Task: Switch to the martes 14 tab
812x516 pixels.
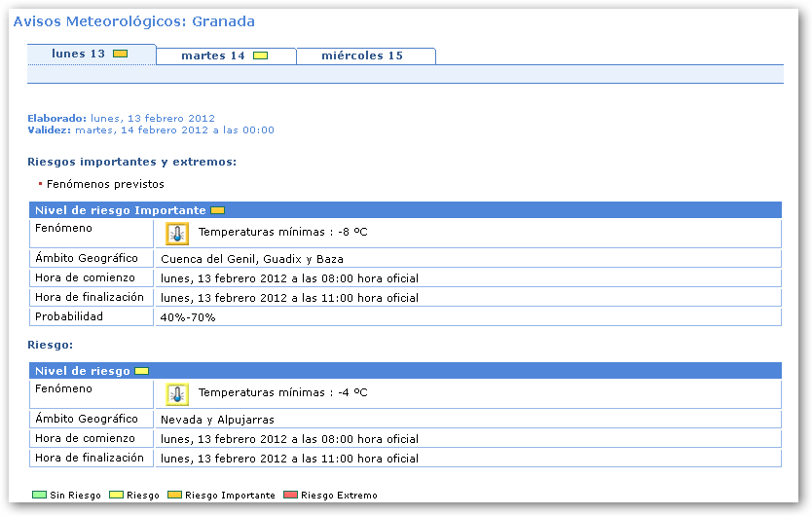Action: click(213, 55)
